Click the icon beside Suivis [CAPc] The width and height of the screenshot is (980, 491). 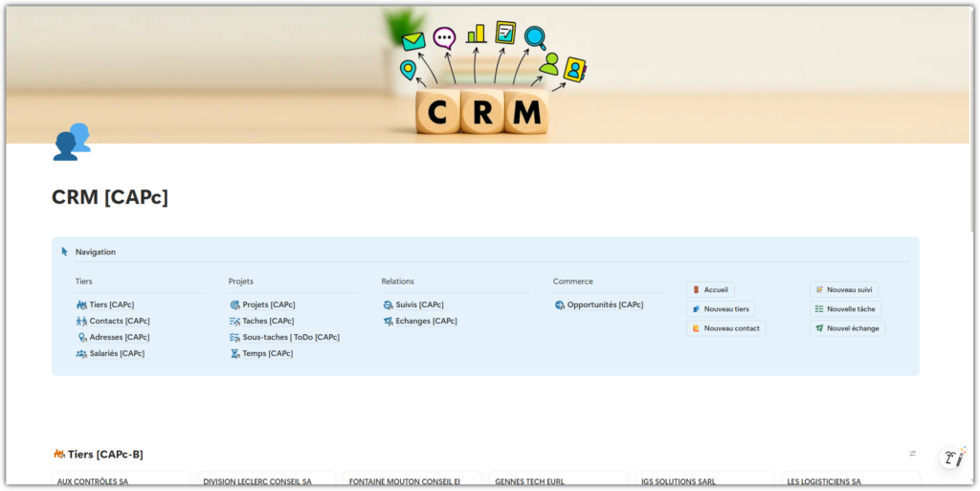[x=388, y=305]
